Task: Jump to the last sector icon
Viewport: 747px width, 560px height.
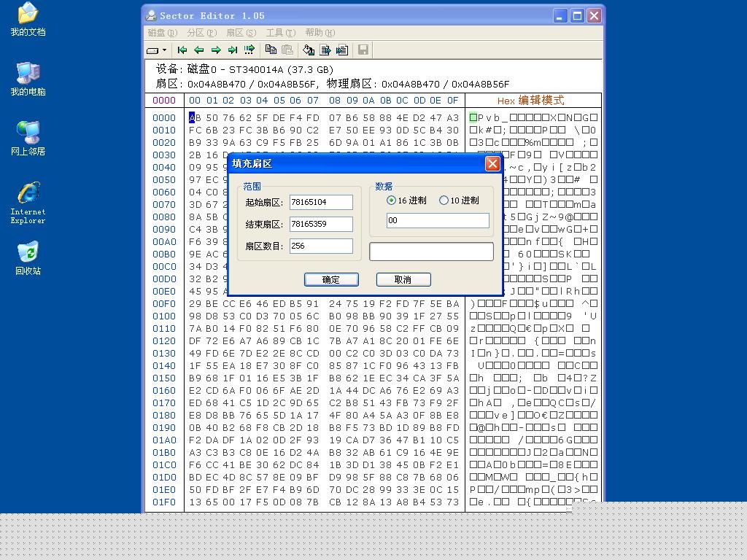Action: [x=233, y=50]
